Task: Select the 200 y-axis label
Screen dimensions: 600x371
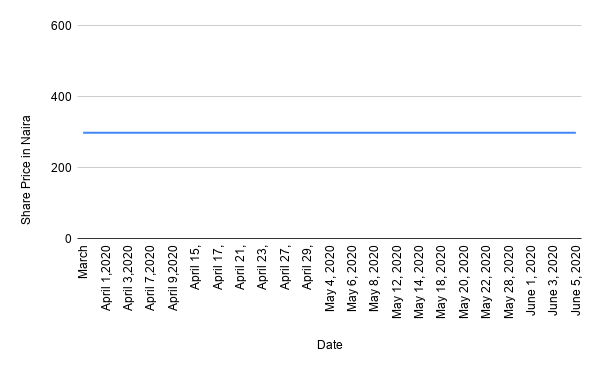Action: point(61,168)
